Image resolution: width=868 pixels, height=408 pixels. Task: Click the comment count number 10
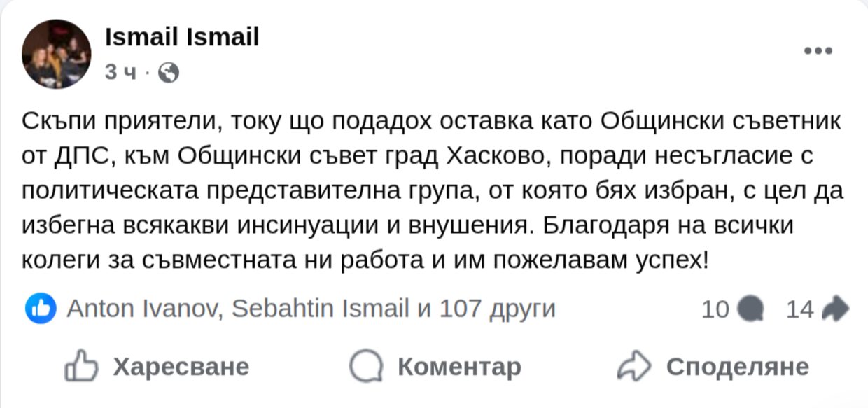[715, 309]
